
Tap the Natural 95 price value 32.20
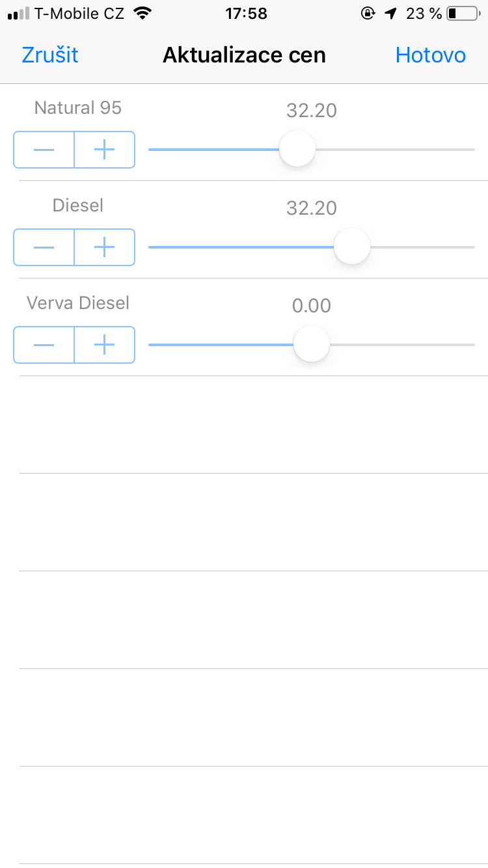tap(312, 111)
